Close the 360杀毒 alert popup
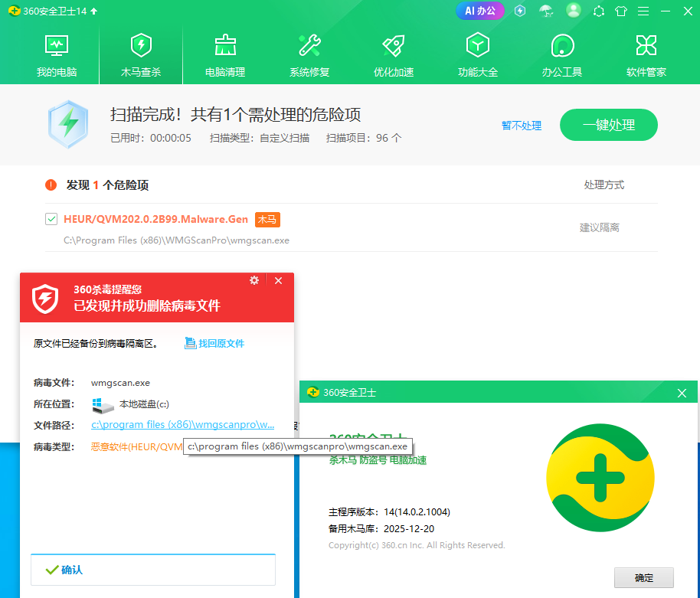Image resolution: width=700 pixels, height=598 pixels. [278, 280]
